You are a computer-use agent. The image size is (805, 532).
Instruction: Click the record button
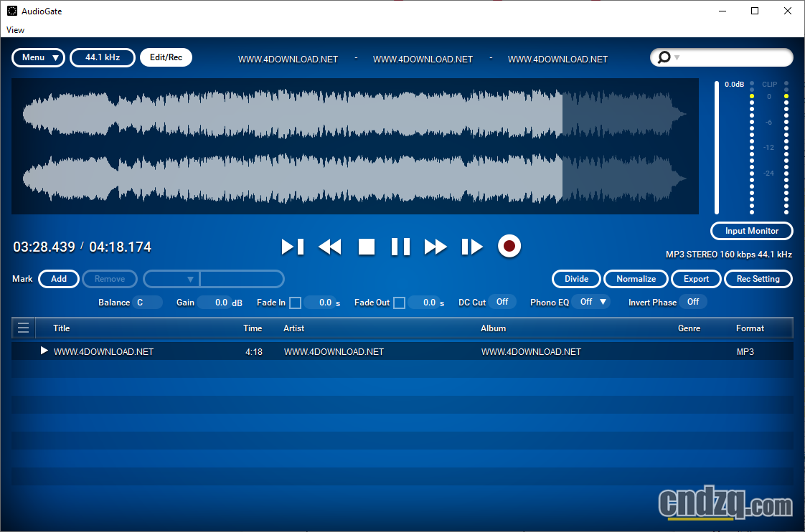tap(509, 246)
